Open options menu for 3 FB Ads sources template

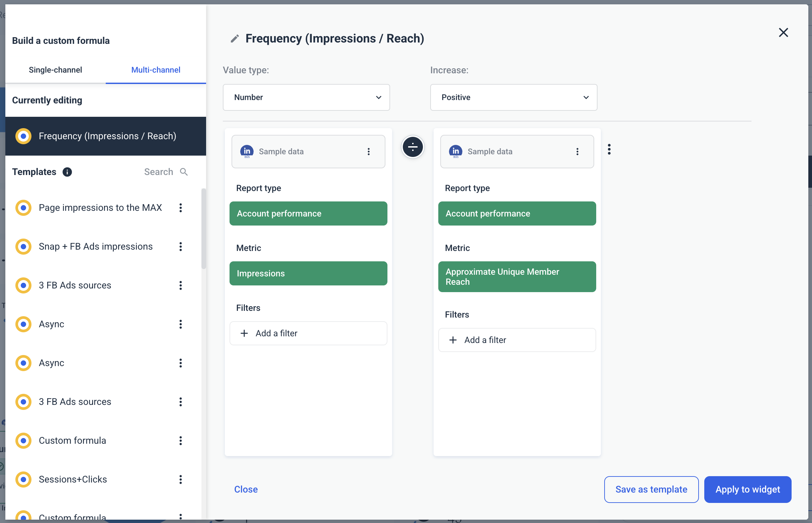click(x=181, y=285)
